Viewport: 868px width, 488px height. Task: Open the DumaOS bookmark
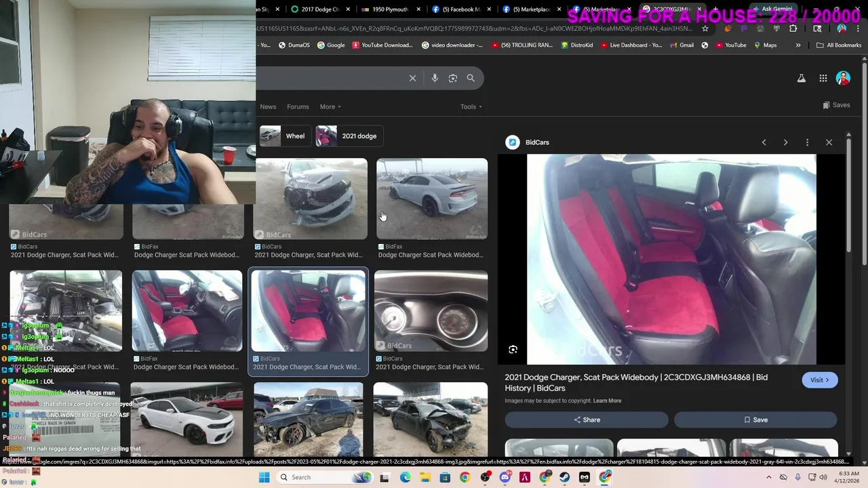click(x=294, y=45)
